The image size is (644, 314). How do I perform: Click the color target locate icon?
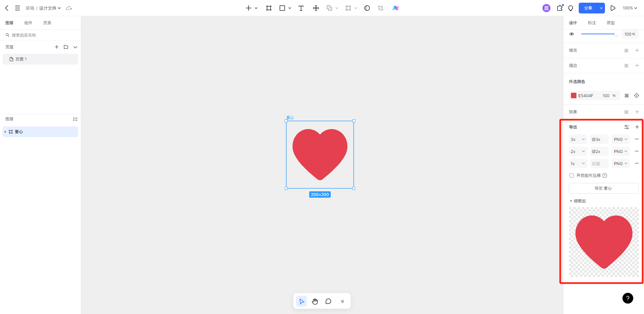point(637,95)
